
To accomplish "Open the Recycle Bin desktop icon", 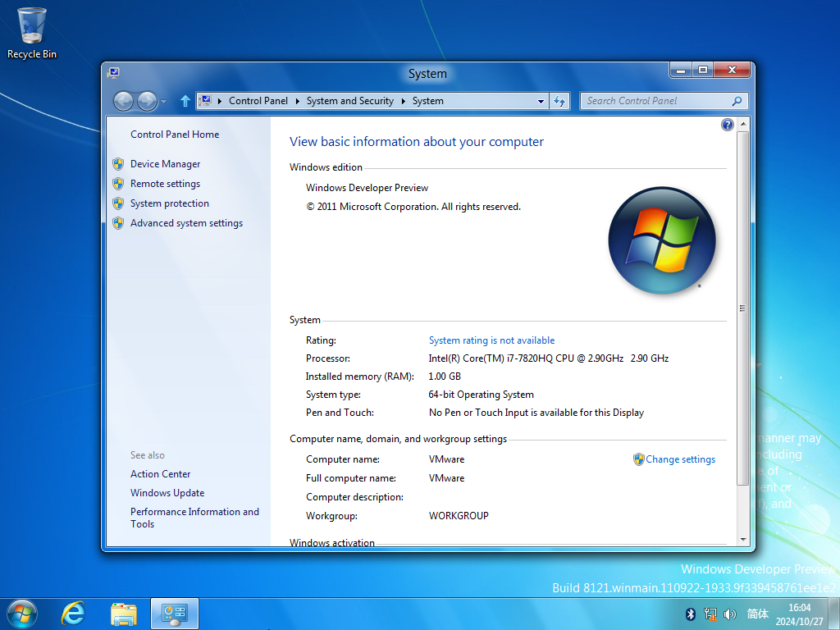I will (32, 33).
